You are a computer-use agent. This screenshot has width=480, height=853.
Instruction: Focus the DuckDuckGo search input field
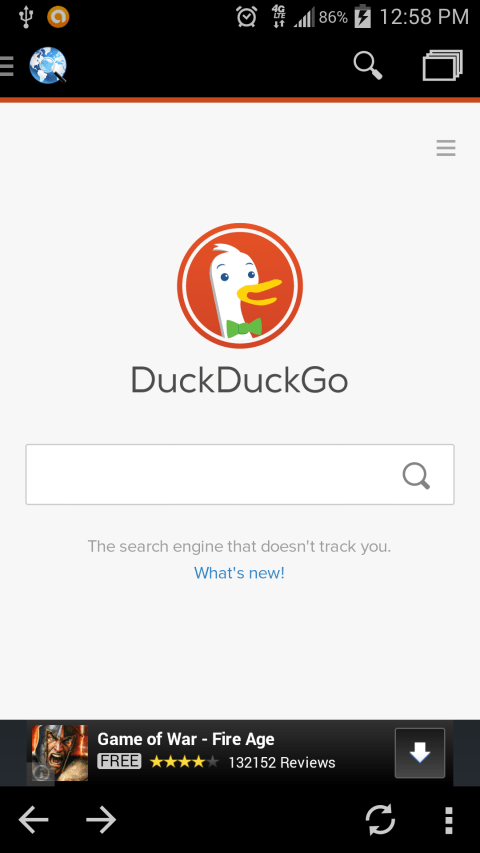pyautogui.click(x=239, y=474)
